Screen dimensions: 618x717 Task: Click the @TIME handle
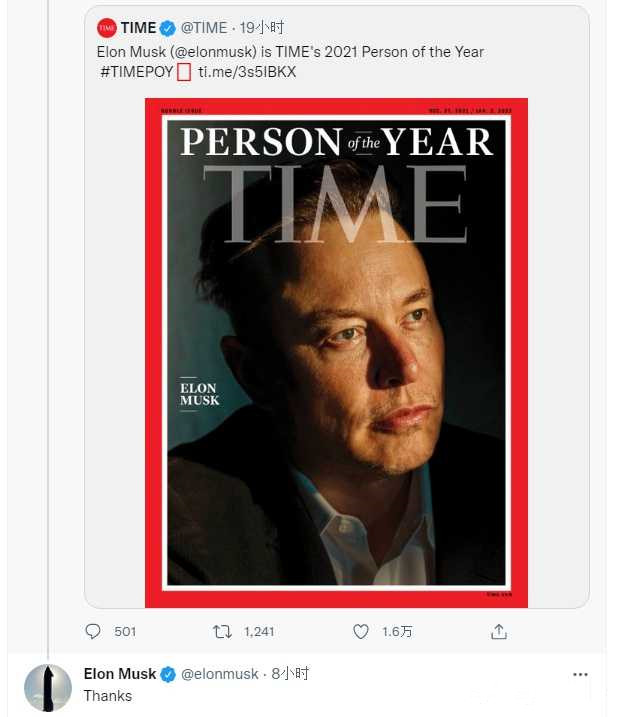[x=204, y=28]
